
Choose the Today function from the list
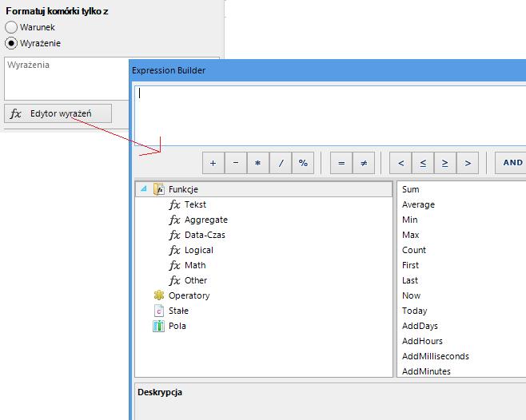(415, 311)
